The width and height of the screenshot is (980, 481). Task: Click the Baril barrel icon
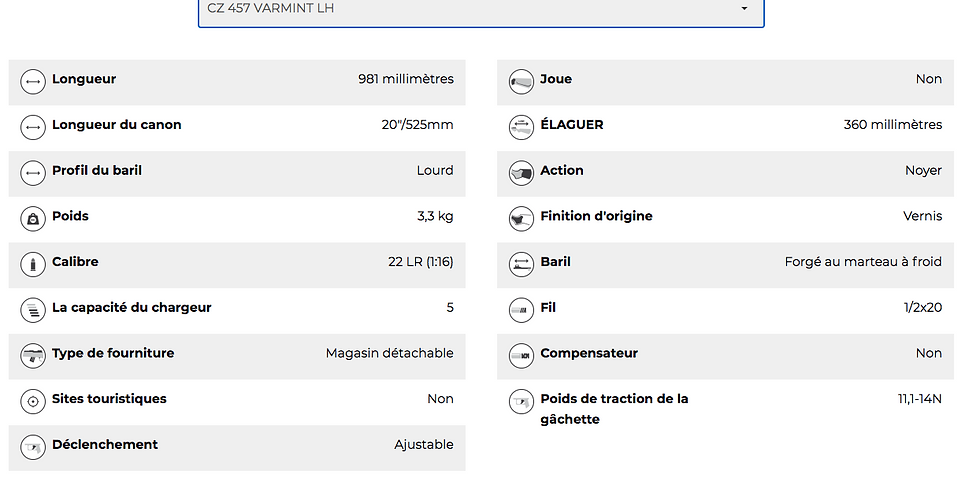[521, 264]
